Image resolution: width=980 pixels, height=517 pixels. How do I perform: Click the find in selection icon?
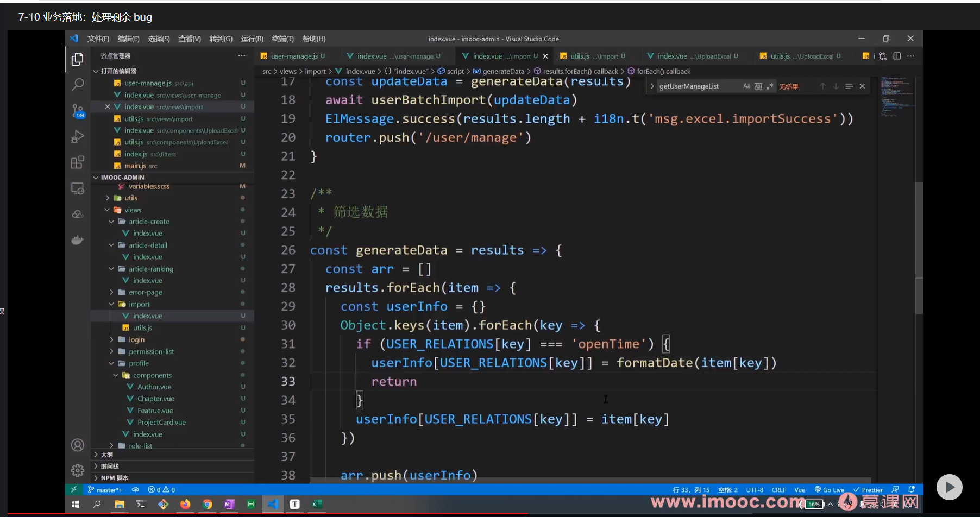click(849, 86)
